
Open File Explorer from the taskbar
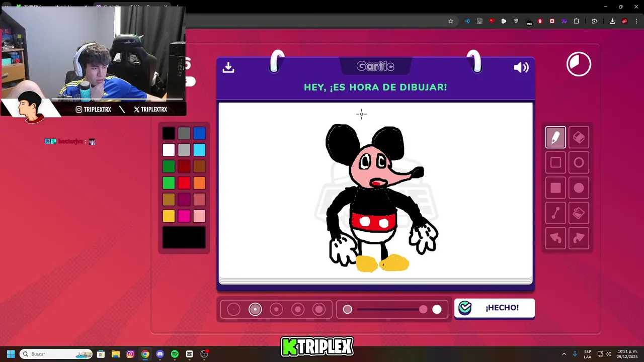pyautogui.click(x=115, y=354)
